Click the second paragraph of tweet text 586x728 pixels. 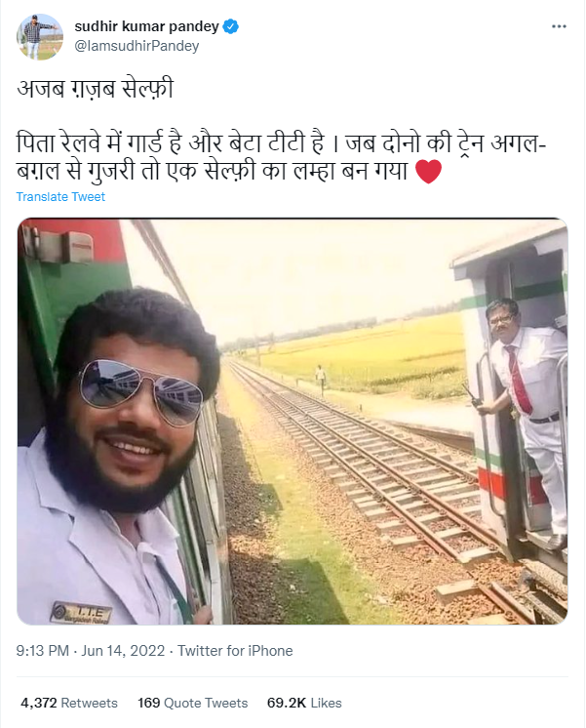tap(283, 156)
